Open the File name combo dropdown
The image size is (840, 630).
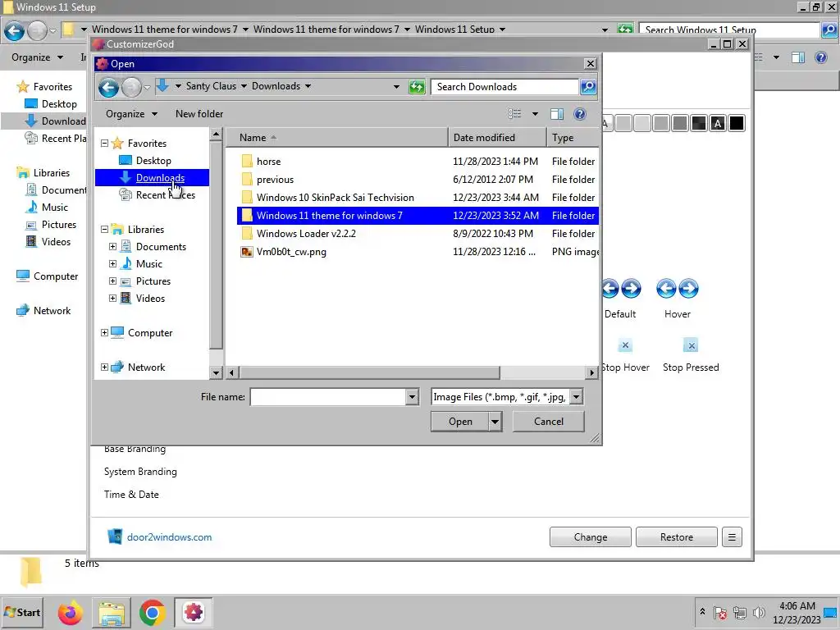coord(412,397)
